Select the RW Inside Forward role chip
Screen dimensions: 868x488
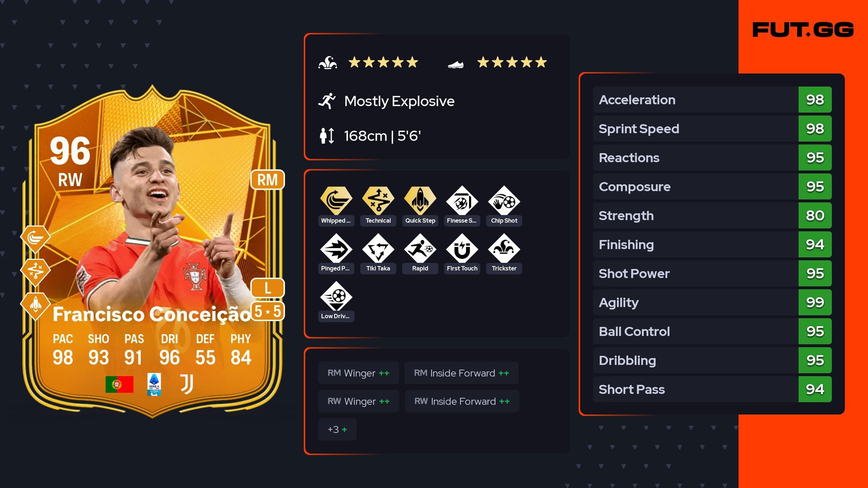[462, 401]
